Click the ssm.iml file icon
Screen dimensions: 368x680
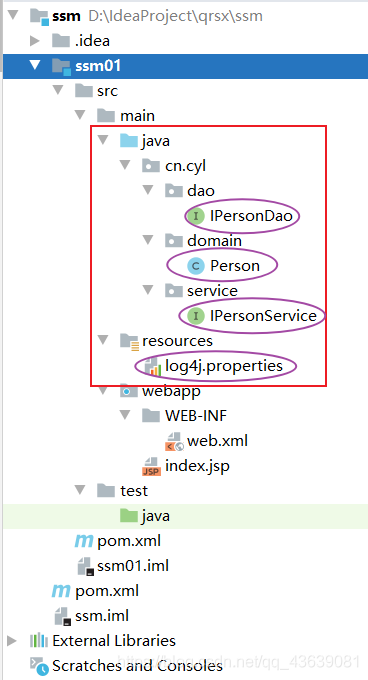[63, 616]
